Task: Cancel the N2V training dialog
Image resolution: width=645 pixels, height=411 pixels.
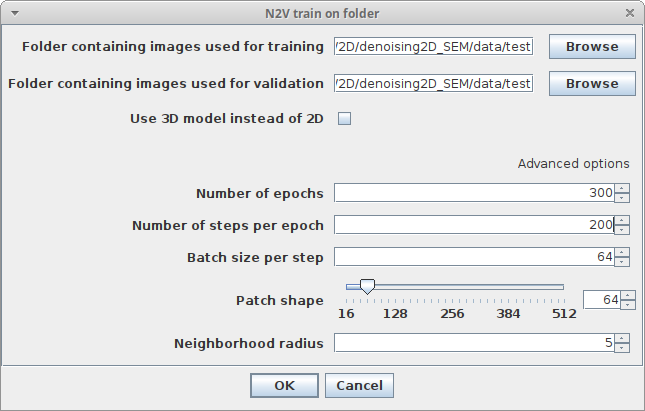Action: click(x=359, y=385)
